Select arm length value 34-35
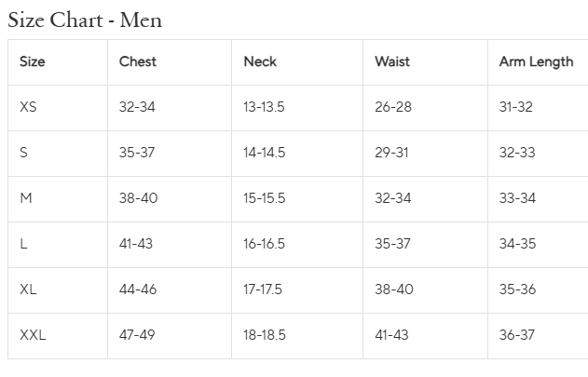 click(x=517, y=244)
